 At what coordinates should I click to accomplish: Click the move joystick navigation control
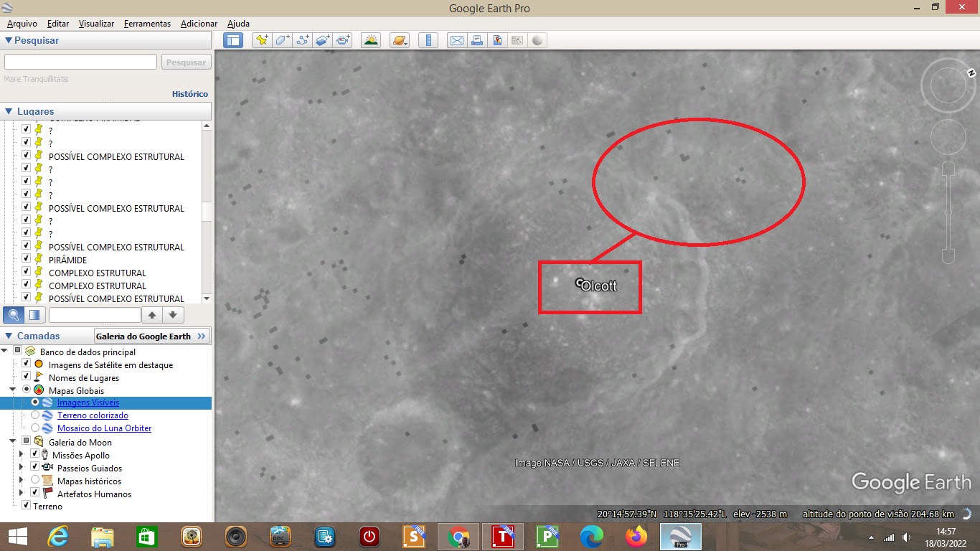point(948,136)
